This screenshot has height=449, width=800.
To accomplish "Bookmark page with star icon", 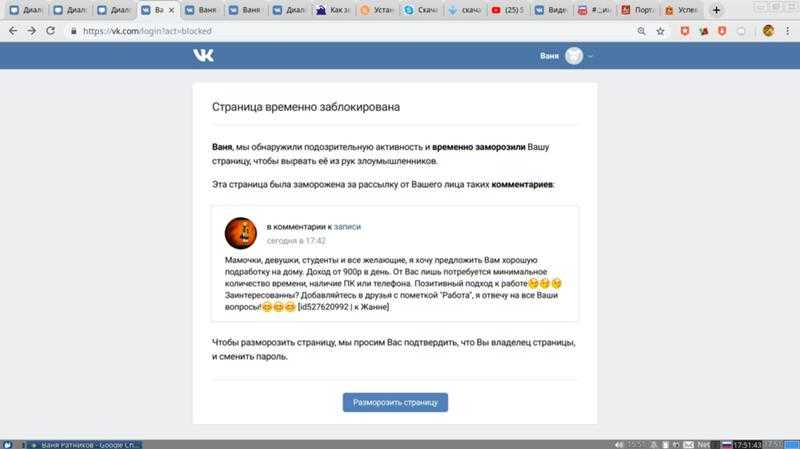I will 660,31.
